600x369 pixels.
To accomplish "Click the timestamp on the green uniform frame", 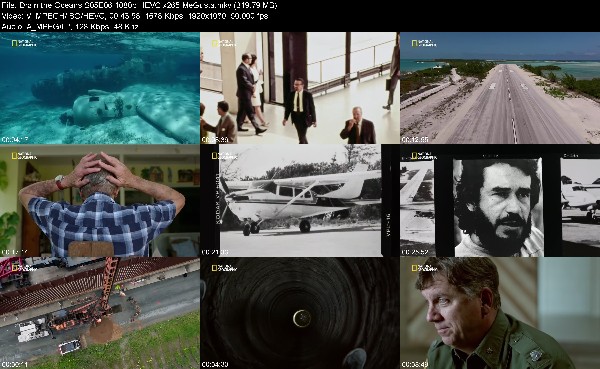I will click(x=415, y=364).
